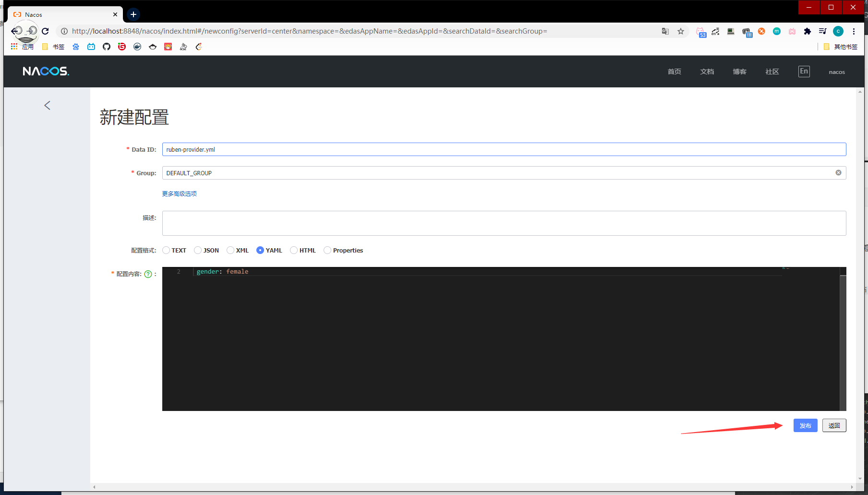
Task: Click the NACOS logo
Action: click(46, 72)
